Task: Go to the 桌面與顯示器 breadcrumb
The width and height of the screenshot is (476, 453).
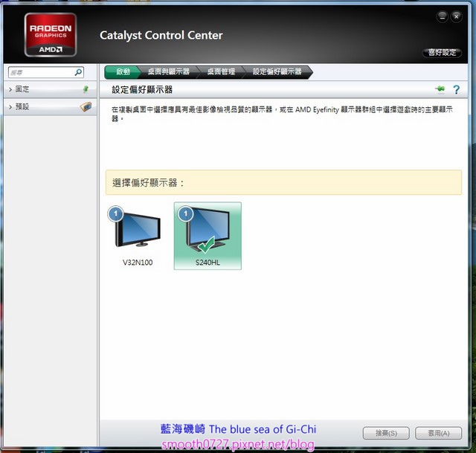Action: point(169,72)
